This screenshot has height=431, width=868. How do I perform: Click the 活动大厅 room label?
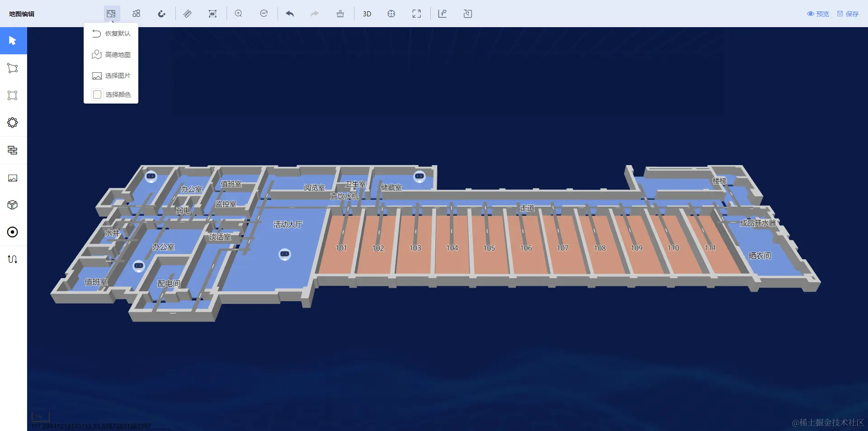pos(288,224)
